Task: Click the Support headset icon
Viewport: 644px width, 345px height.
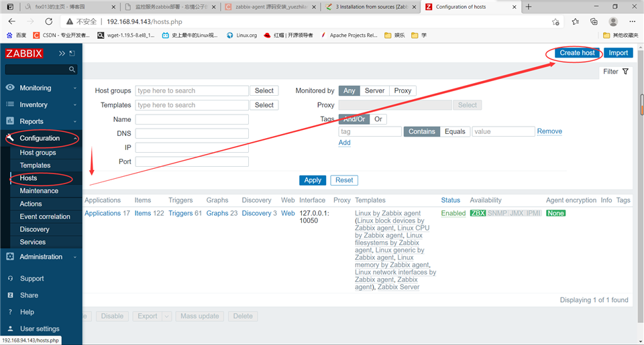Action: point(10,278)
